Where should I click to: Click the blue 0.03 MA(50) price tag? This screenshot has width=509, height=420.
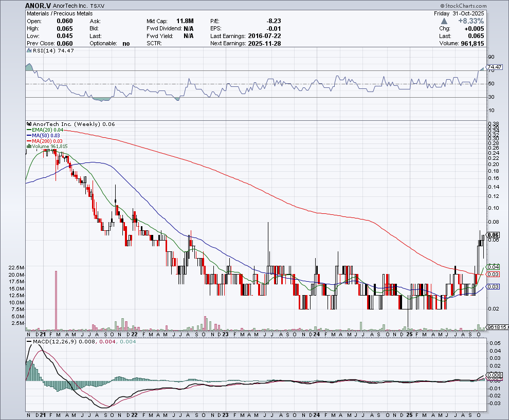(x=494, y=287)
